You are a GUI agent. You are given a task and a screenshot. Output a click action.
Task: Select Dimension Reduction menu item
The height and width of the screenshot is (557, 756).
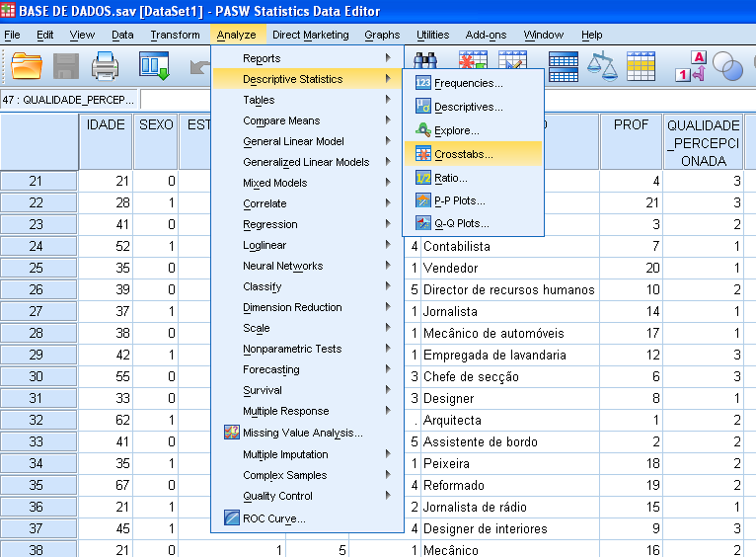click(x=307, y=307)
